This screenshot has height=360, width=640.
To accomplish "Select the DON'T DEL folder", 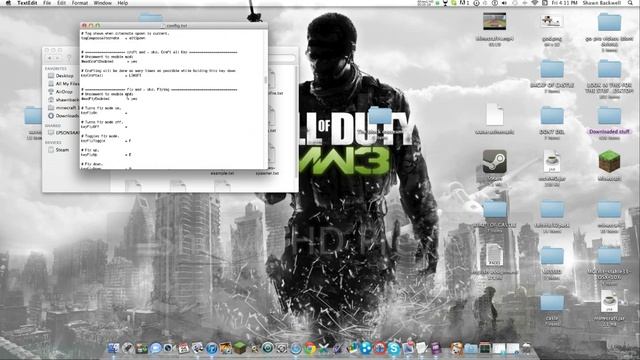I will pyautogui.click(x=552, y=116).
